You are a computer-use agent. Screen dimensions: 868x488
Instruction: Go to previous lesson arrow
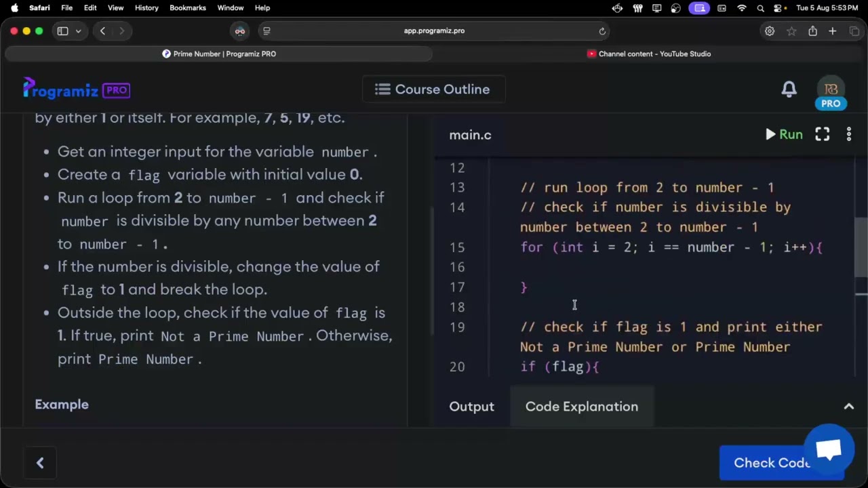click(x=40, y=463)
